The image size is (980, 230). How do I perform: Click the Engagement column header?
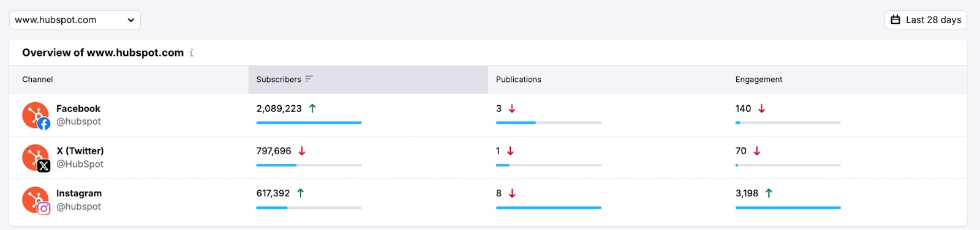759,80
